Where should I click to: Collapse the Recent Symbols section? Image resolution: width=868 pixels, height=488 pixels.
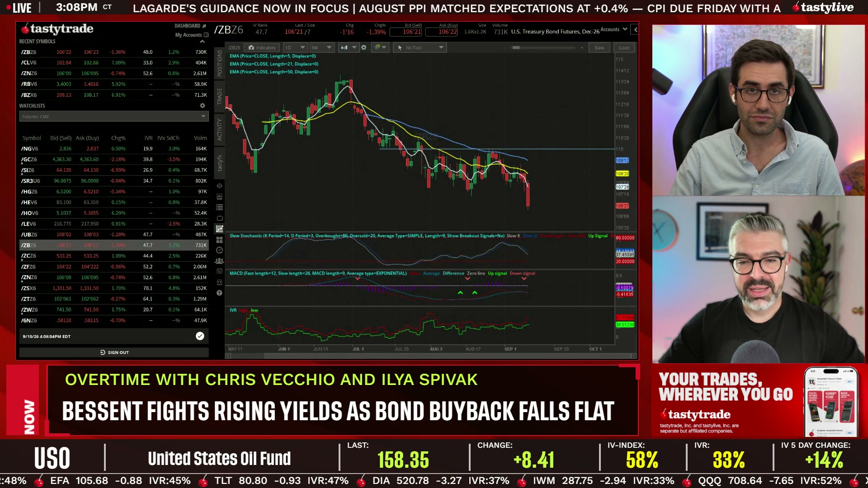(x=203, y=42)
